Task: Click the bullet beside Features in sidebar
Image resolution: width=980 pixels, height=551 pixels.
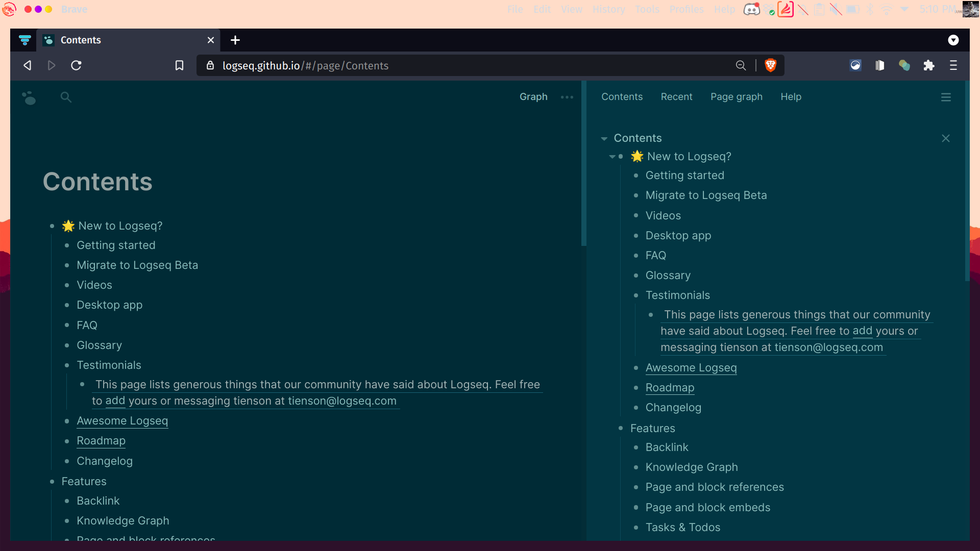Action: coord(621,429)
